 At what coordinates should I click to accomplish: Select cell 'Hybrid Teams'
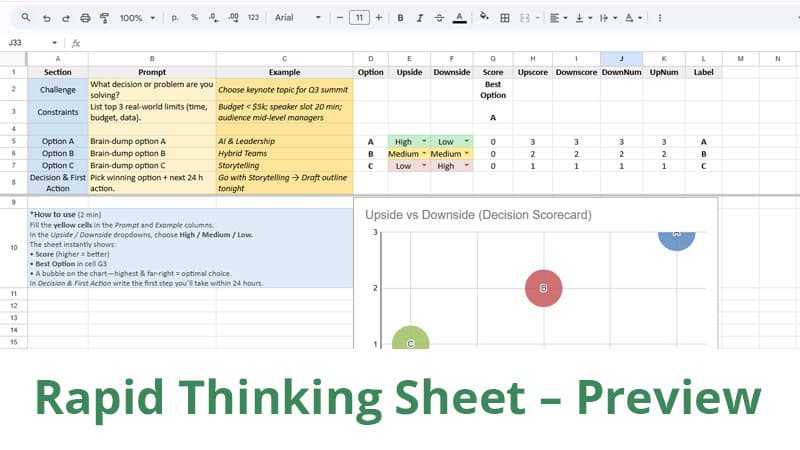[285, 154]
